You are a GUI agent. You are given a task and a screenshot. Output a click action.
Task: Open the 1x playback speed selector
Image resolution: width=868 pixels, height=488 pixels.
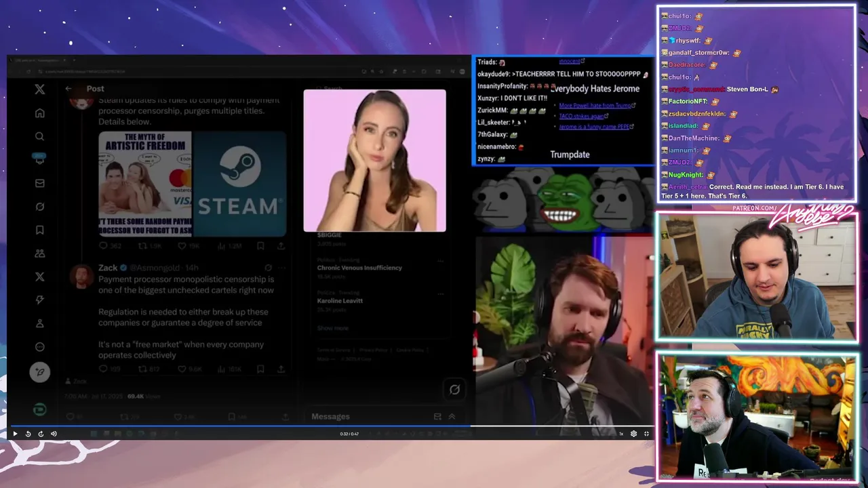[620, 434]
